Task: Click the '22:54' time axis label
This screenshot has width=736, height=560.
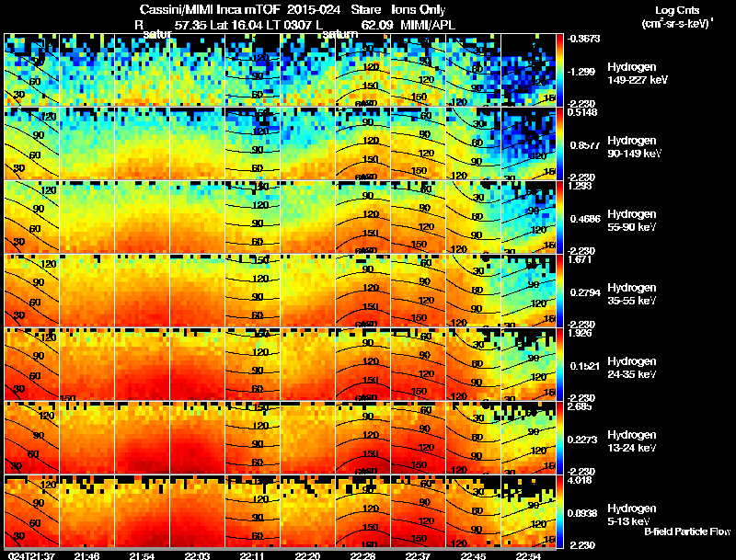Action: (x=528, y=555)
